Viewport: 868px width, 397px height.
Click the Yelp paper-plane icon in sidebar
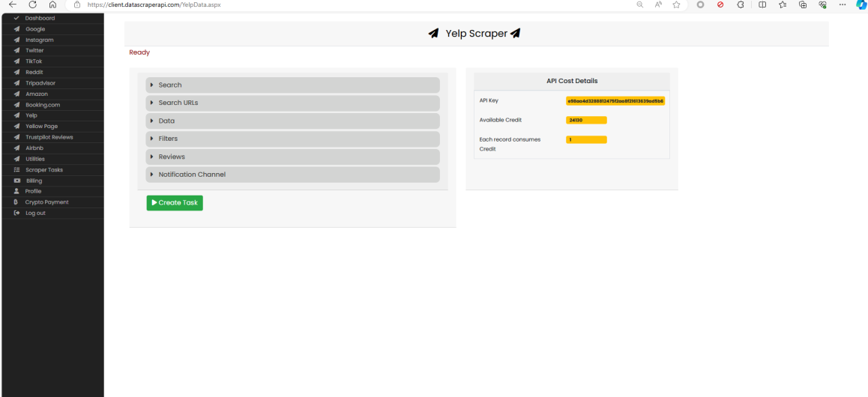click(x=16, y=115)
